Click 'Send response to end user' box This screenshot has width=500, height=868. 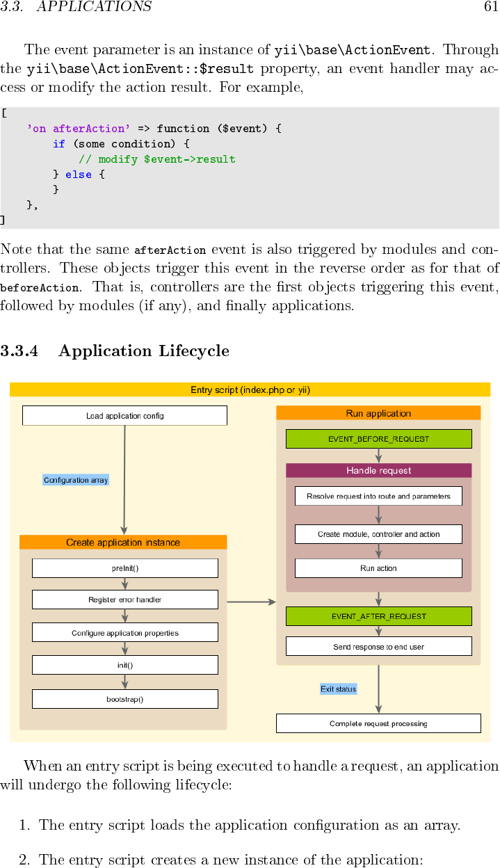tap(379, 647)
